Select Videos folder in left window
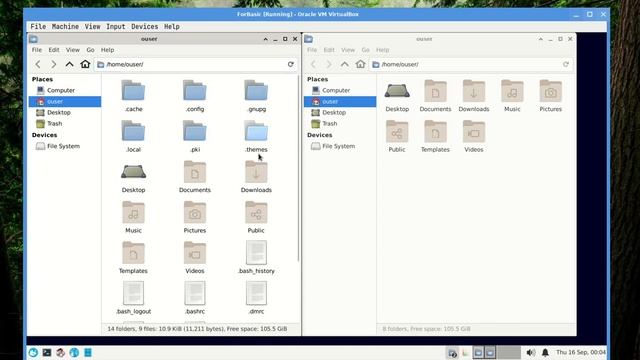640x360 pixels. pos(195,257)
